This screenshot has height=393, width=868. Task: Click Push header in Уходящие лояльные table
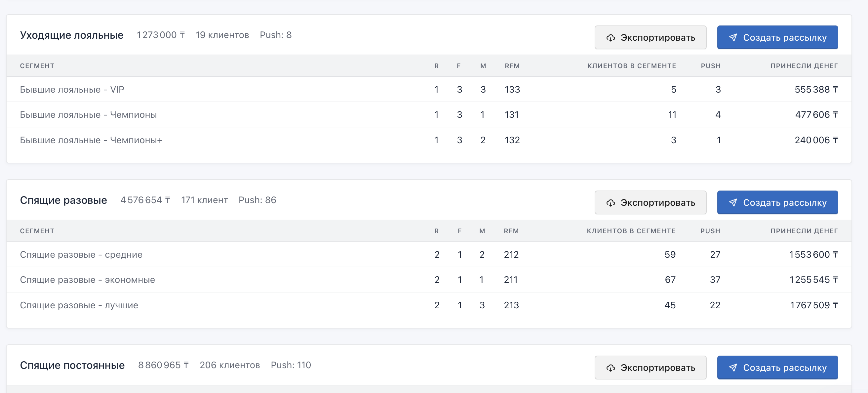[711, 66]
